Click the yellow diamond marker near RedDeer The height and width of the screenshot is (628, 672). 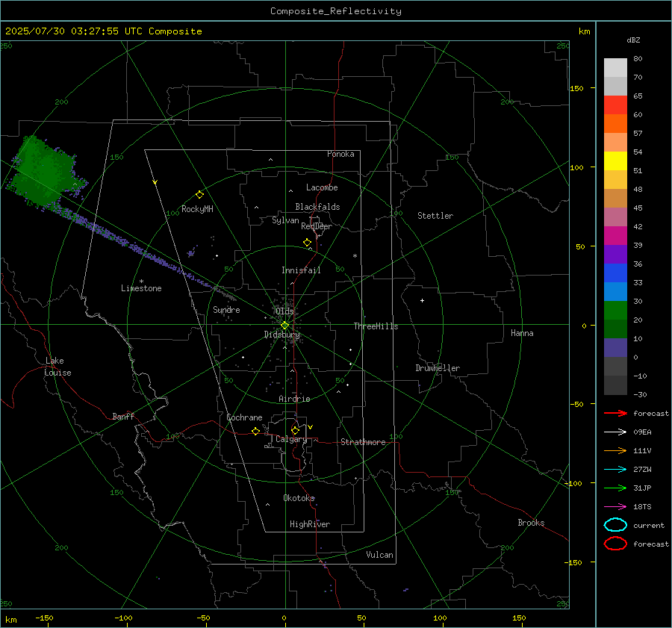coord(307,243)
